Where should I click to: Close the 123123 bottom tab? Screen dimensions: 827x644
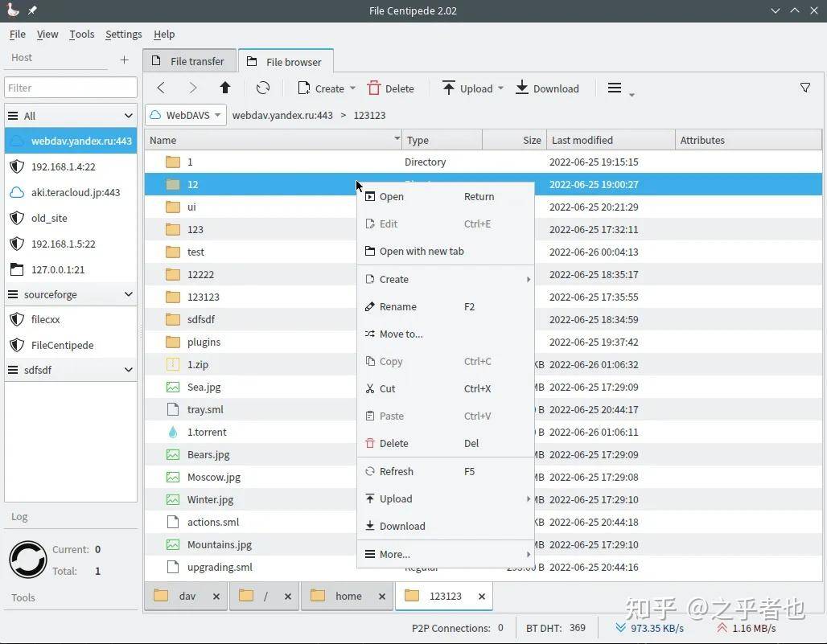click(482, 597)
